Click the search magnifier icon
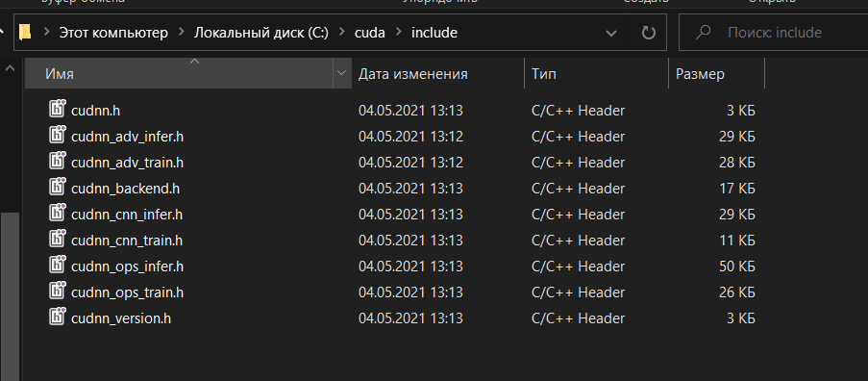This screenshot has width=868, height=381. (x=703, y=33)
